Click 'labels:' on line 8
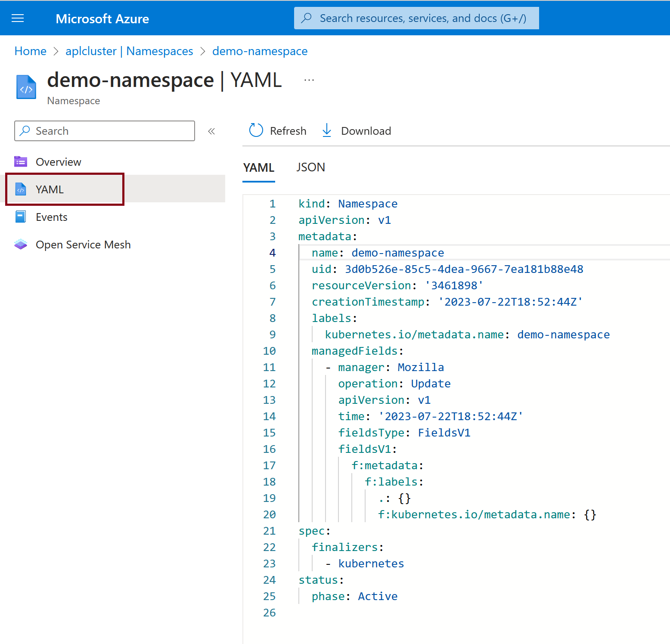The width and height of the screenshot is (670, 644). click(x=335, y=318)
